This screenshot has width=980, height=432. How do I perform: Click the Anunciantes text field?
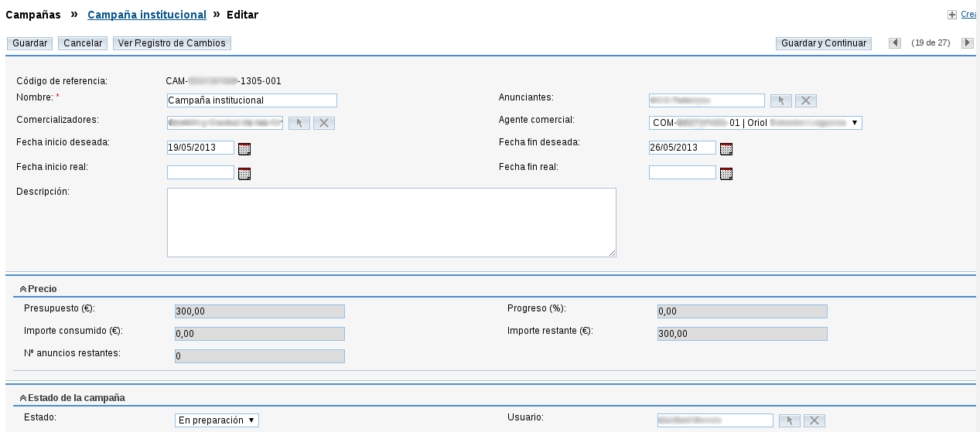coord(707,100)
